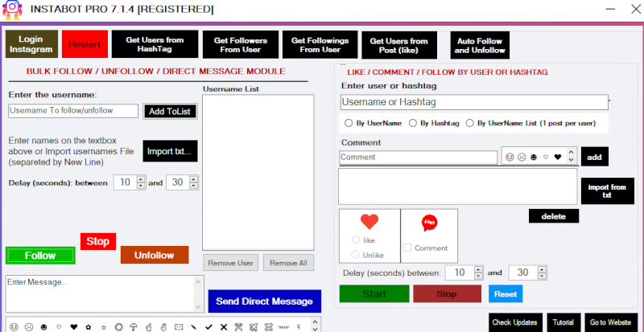Select By UserName List radio option
Viewport: 644px width, 332px height.
(x=470, y=123)
